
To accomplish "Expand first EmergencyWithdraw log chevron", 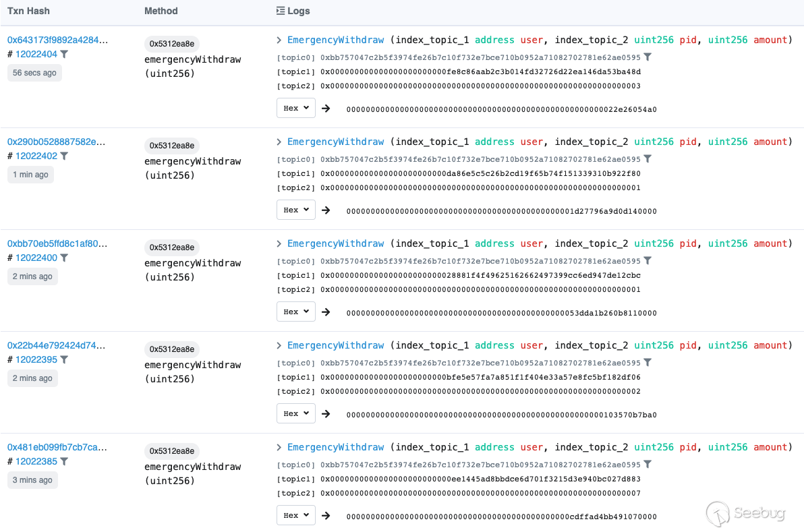I will click(279, 40).
